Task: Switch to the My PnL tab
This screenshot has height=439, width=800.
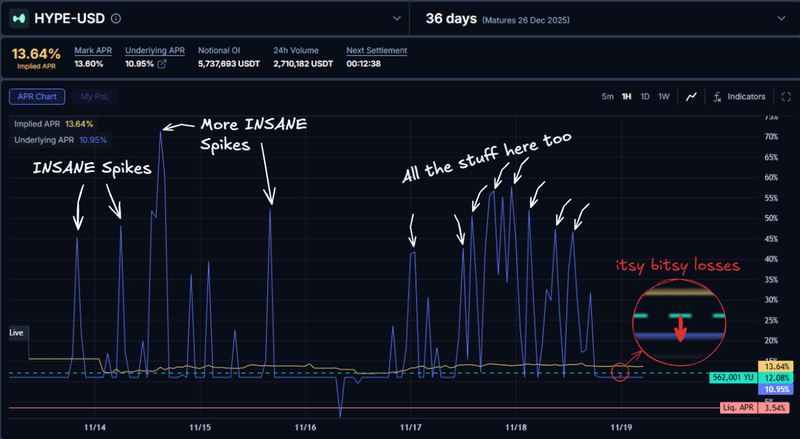Action: tap(94, 97)
